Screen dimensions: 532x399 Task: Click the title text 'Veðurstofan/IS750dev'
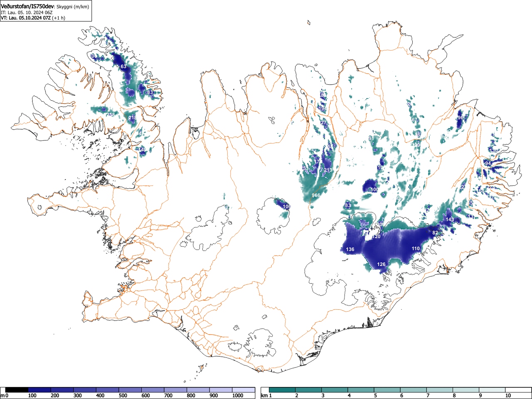[x=27, y=6]
